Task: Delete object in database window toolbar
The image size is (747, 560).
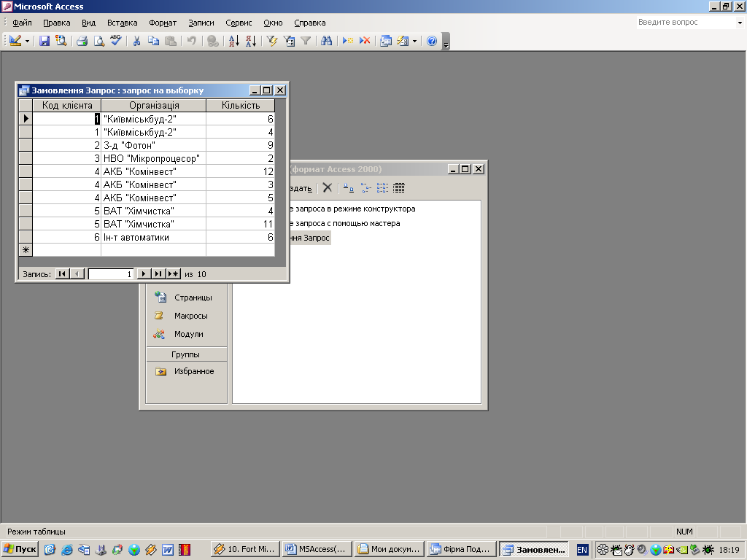Action: 328,188
